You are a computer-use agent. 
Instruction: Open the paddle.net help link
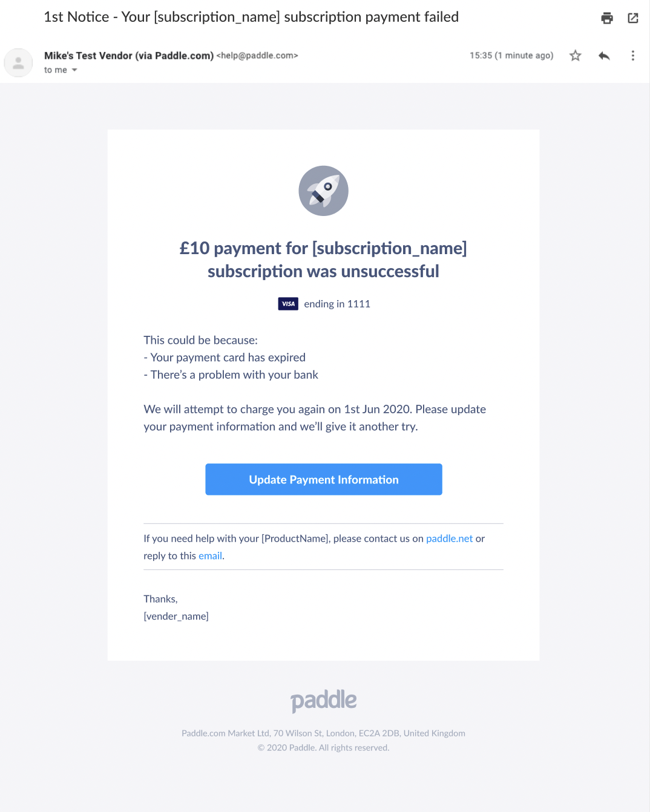pyautogui.click(x=449, y=539)
